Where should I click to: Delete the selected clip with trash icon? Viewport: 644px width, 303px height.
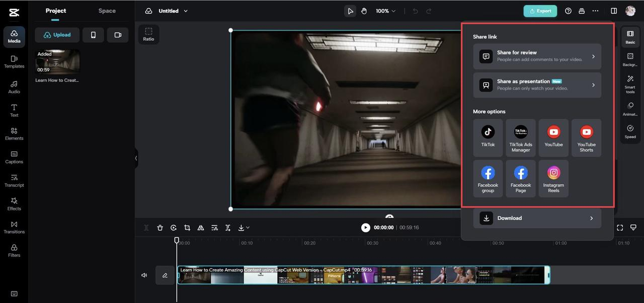point(160,228)
